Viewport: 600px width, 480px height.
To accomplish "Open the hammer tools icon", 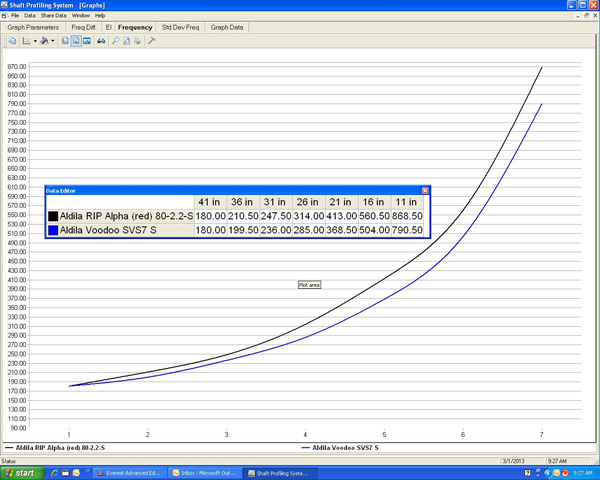I will click(152, 41).
